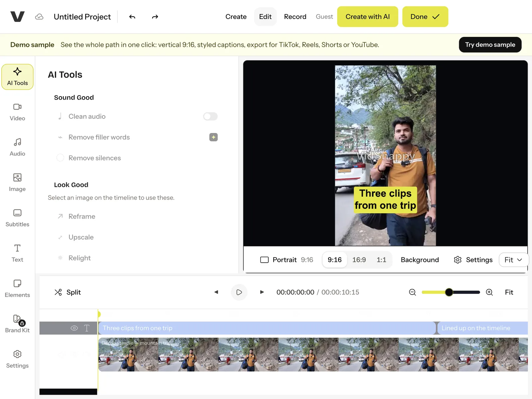Click the Split tool button
This screenshot has height=399, width=532.
[67, 292]
